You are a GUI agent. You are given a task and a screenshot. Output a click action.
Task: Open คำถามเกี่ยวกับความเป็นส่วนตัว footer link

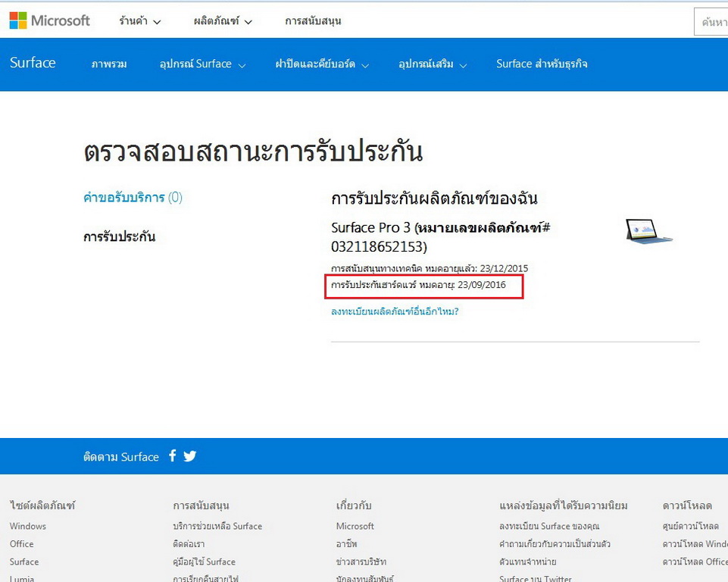tap(555, 544)
